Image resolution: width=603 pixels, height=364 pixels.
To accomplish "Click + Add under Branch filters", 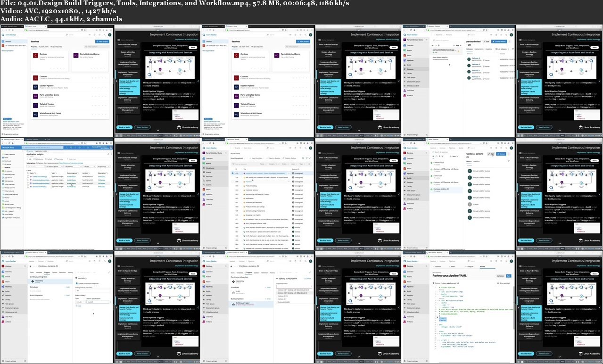I will [79, 306].
